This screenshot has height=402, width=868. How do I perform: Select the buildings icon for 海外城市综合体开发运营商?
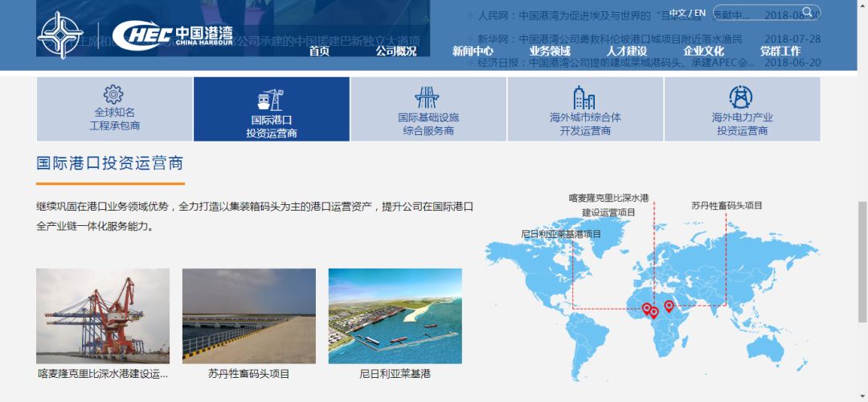click(584, 97)
